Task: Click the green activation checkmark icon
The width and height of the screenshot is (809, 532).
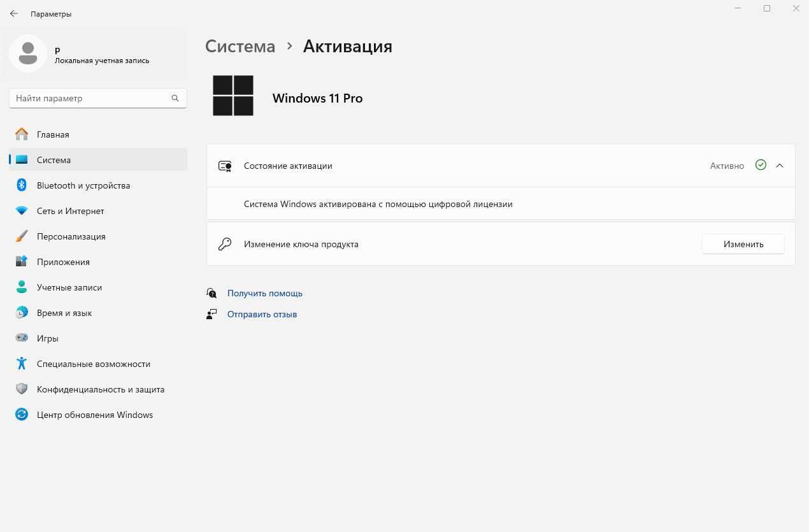Action: 761,165
